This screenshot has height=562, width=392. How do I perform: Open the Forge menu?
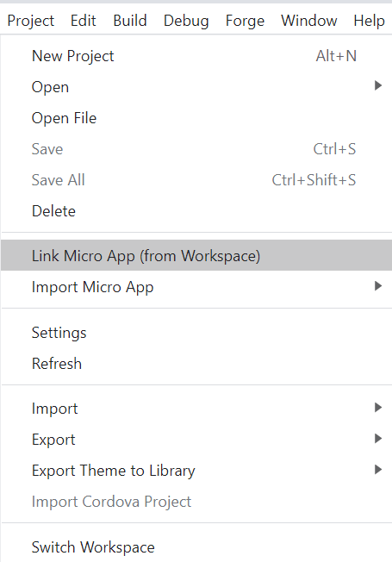245,21
